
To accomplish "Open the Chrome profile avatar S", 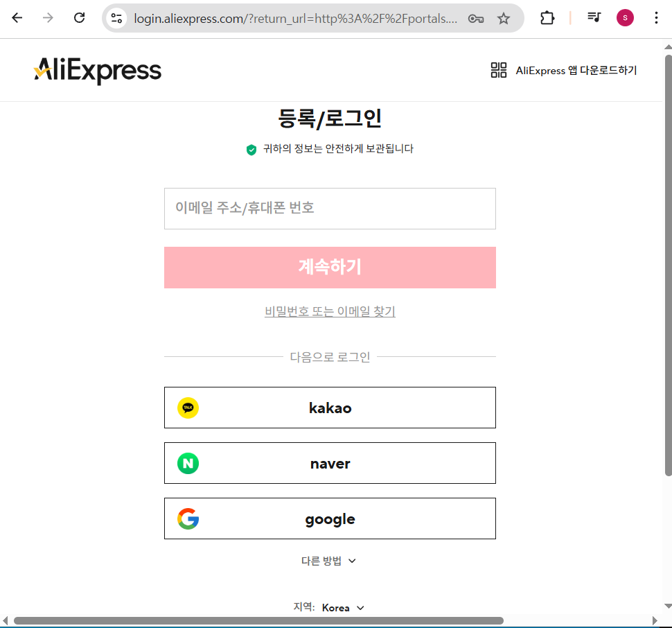I will pos(625,17).
